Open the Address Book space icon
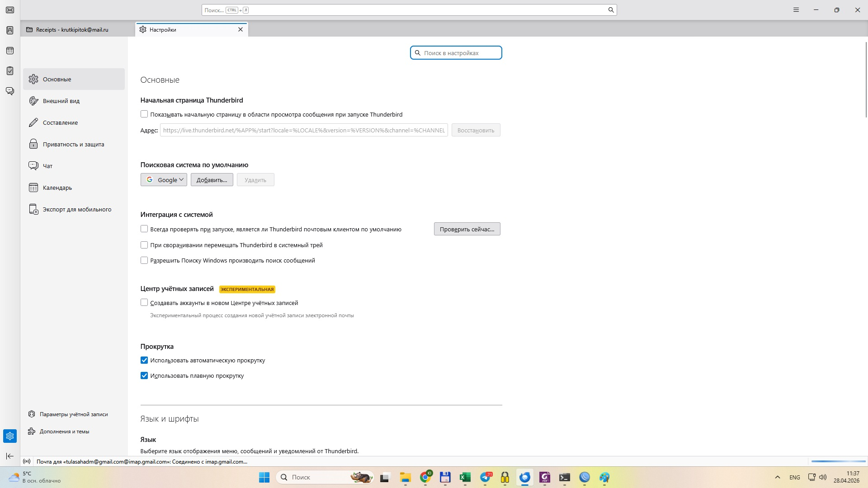Screen dimensions: 868x488 coord(10,30)
